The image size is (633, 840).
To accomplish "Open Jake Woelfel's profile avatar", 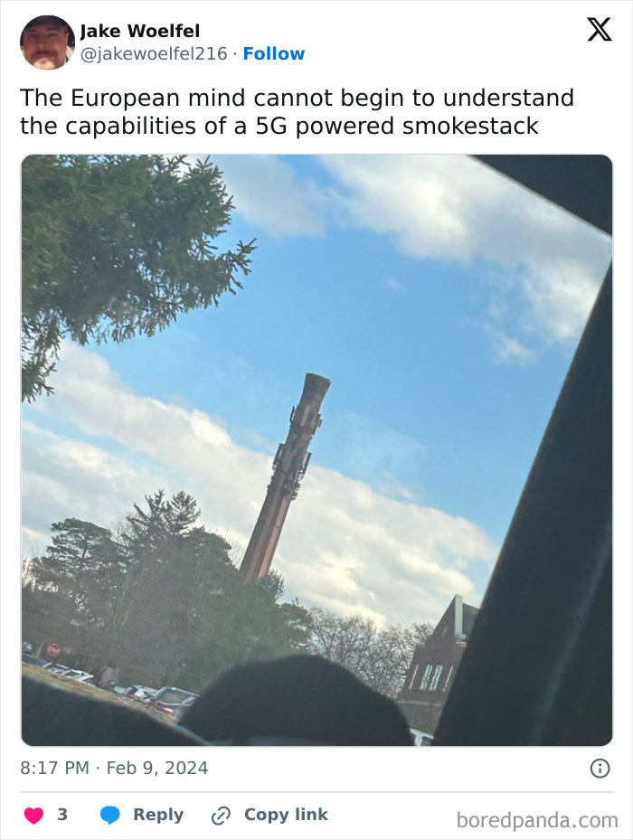I will coord(47,42).
